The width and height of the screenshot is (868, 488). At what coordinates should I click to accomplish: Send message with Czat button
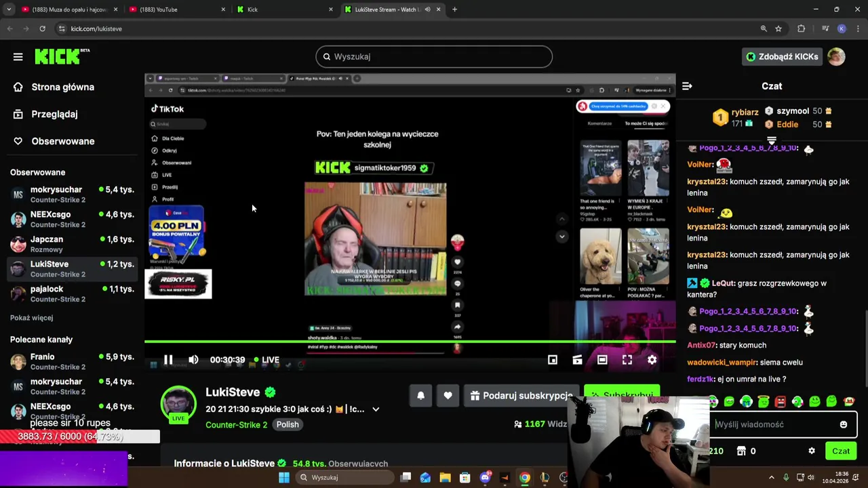click(841, 451)
